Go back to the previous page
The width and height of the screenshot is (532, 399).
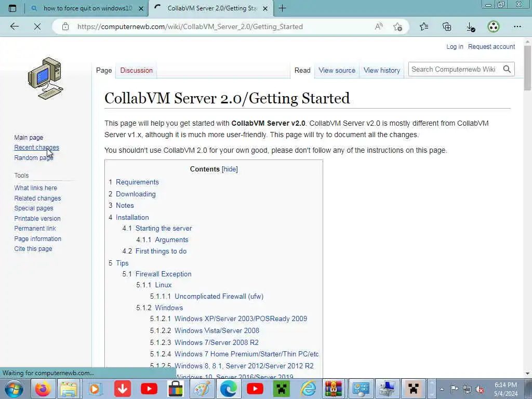click(14, 26)
